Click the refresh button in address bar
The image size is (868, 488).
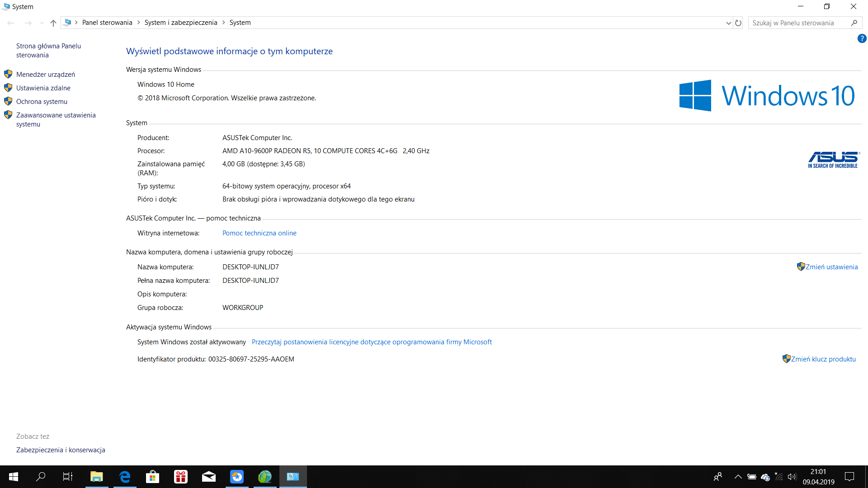(x=738, y=23)
